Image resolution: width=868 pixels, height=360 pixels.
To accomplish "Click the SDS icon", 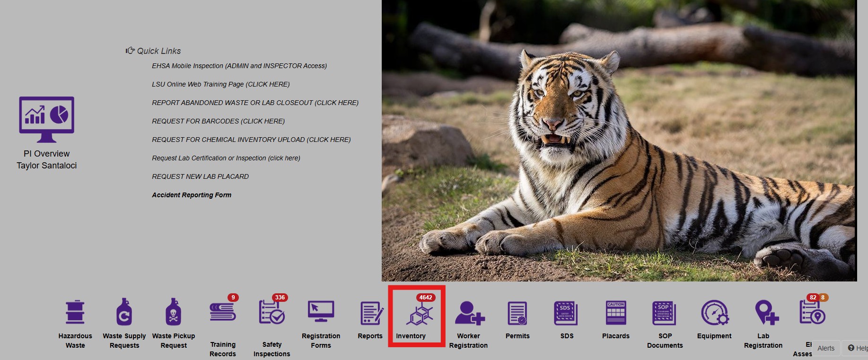I will click(x=567, y=313).
